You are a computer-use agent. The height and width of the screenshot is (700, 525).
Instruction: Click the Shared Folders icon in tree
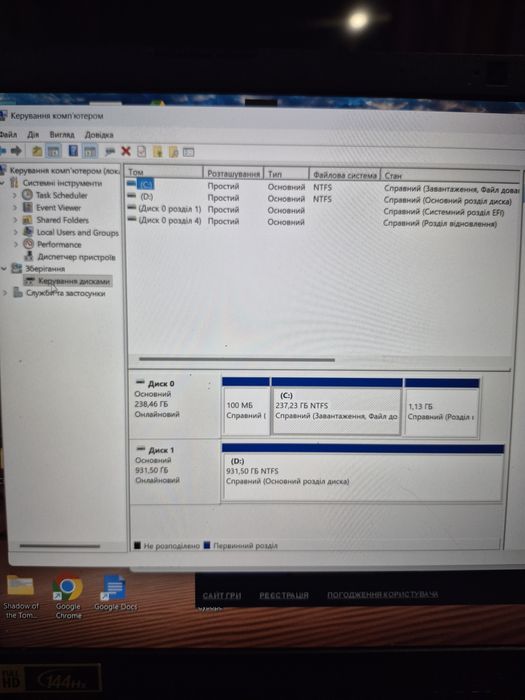pyautogui.click(x=28, y=220)
